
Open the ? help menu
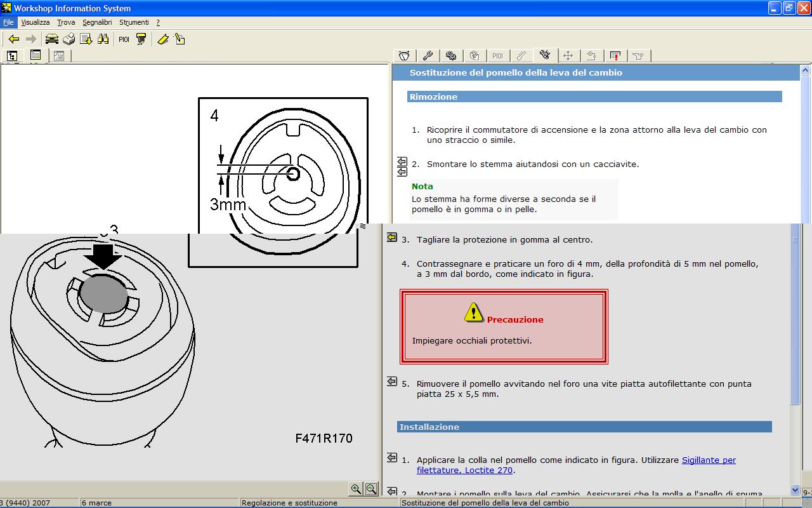coord(158,22)
